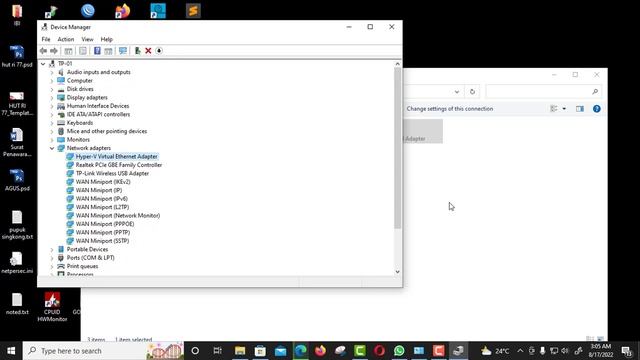Select Human Interface Devices row
The height and width of the screenshot is (360, 640).
(98, 106)
